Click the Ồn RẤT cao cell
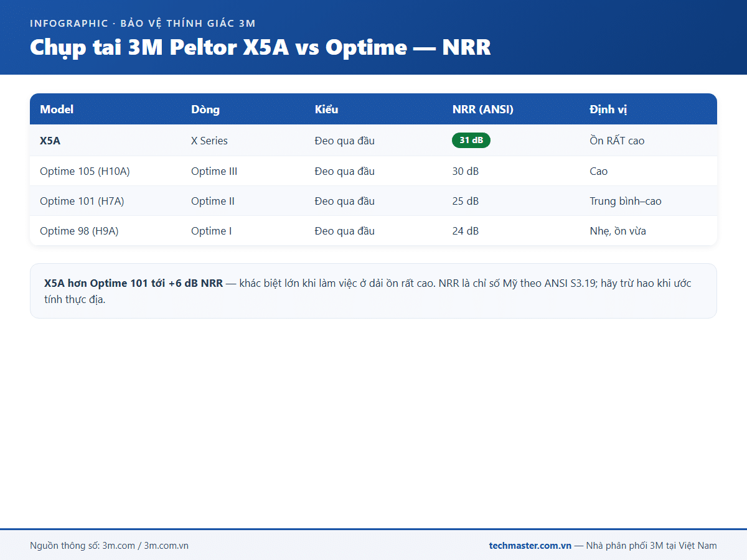This screenshot has height=560, width=747. tap(617, 141)
